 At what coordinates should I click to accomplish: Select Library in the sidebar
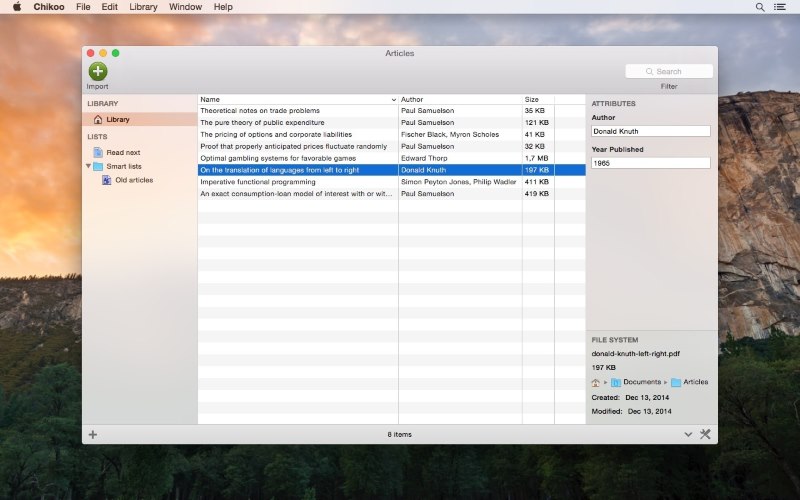140,119
